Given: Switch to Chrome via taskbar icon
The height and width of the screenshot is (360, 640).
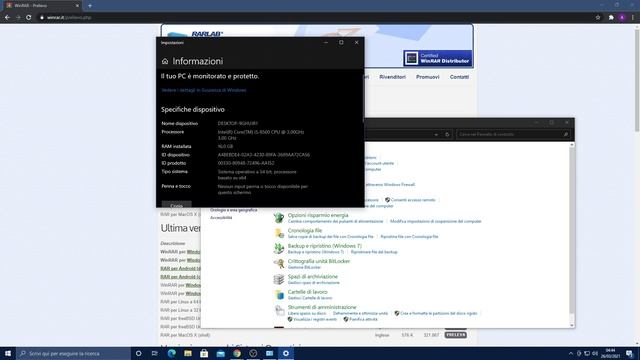Looking at the screenshot, I should coord(237,353).
